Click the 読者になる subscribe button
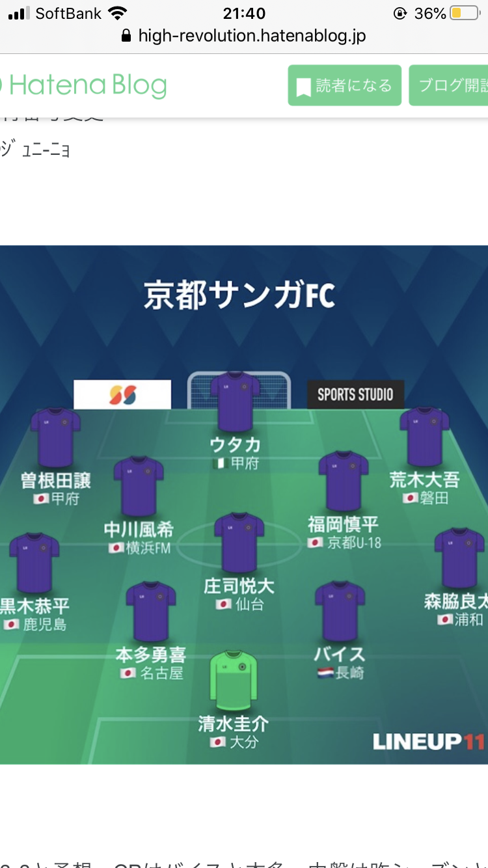The width and height of the screenshot is (488, 868). point(345,85)
